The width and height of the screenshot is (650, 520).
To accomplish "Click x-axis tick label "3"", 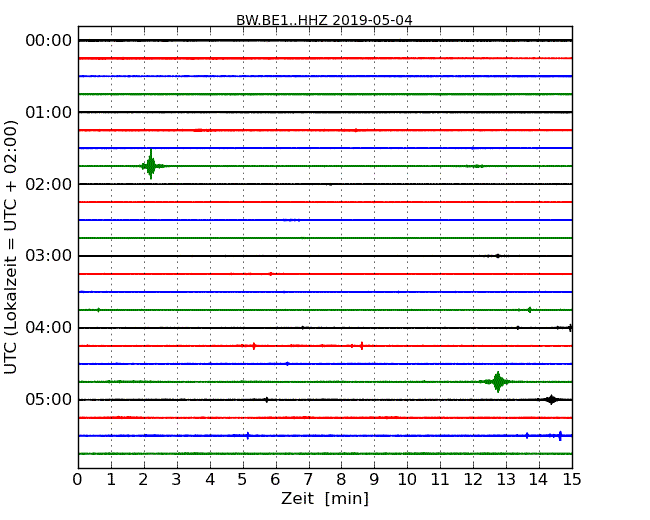I will 177,480.
